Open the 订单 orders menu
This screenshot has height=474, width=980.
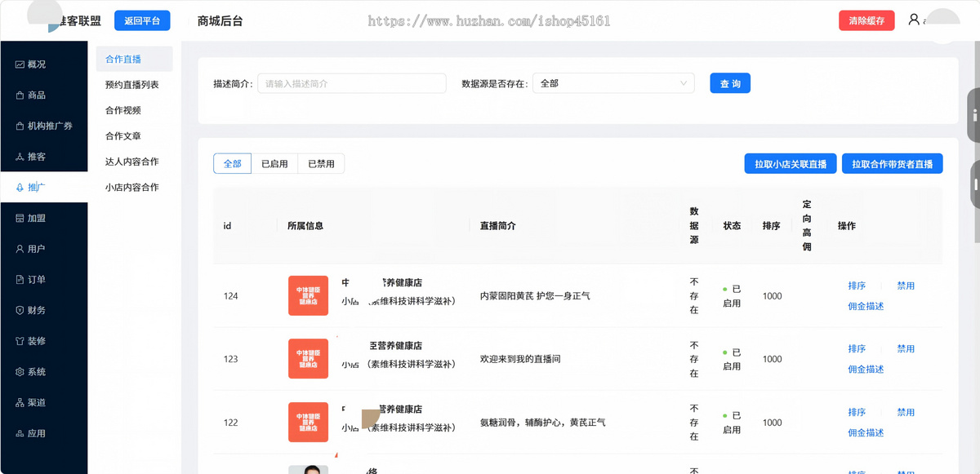click(x=43, y=280)
